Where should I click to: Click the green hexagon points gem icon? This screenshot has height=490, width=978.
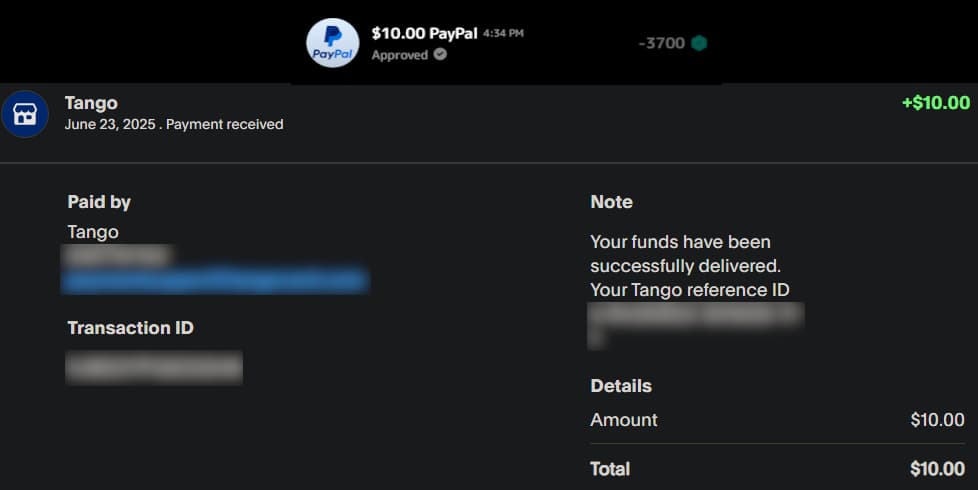coord(699,43)
